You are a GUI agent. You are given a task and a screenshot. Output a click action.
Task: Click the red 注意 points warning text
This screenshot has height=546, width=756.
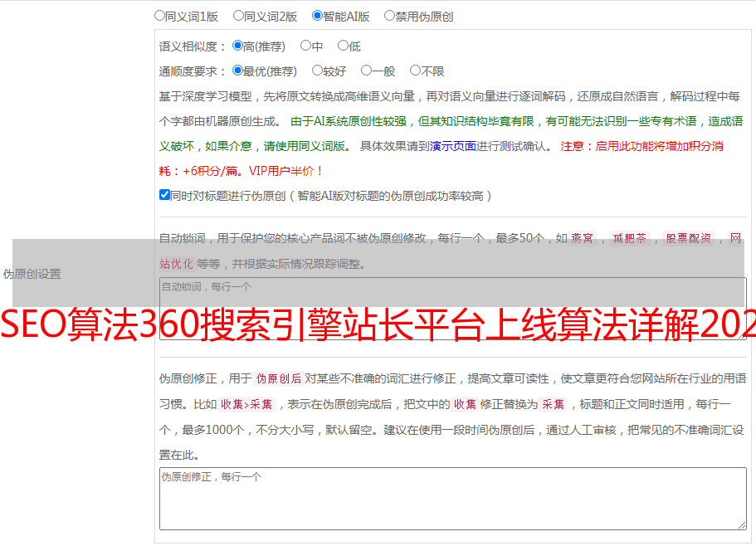point(441,158)
